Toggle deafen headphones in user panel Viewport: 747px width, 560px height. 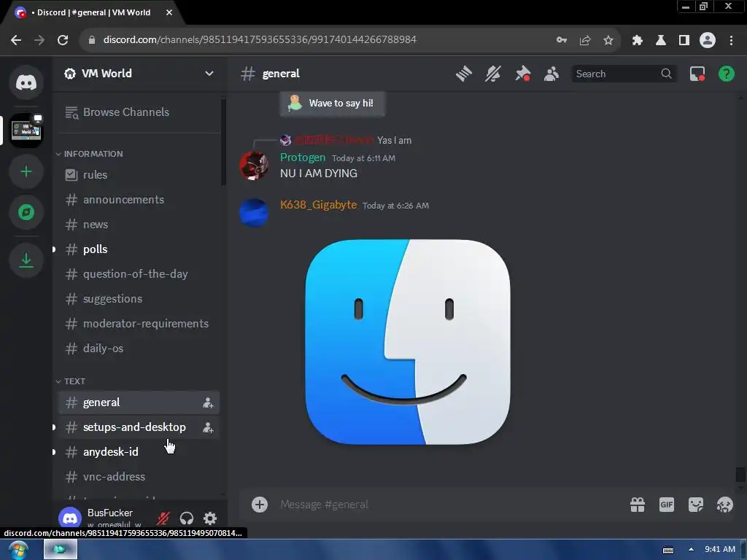tap(186, 518)
